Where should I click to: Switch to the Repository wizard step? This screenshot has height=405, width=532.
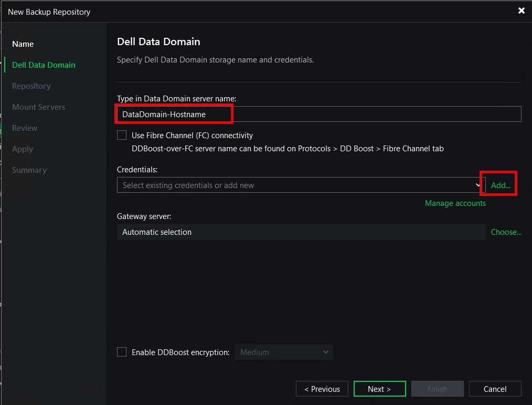[31, 86]
